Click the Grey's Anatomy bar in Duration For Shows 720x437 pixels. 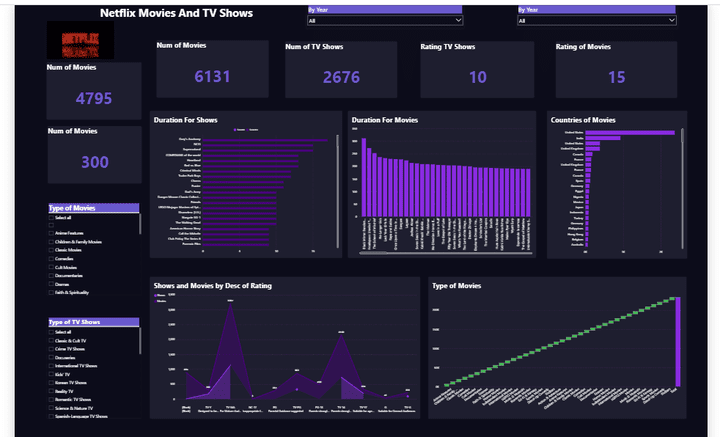265,140
